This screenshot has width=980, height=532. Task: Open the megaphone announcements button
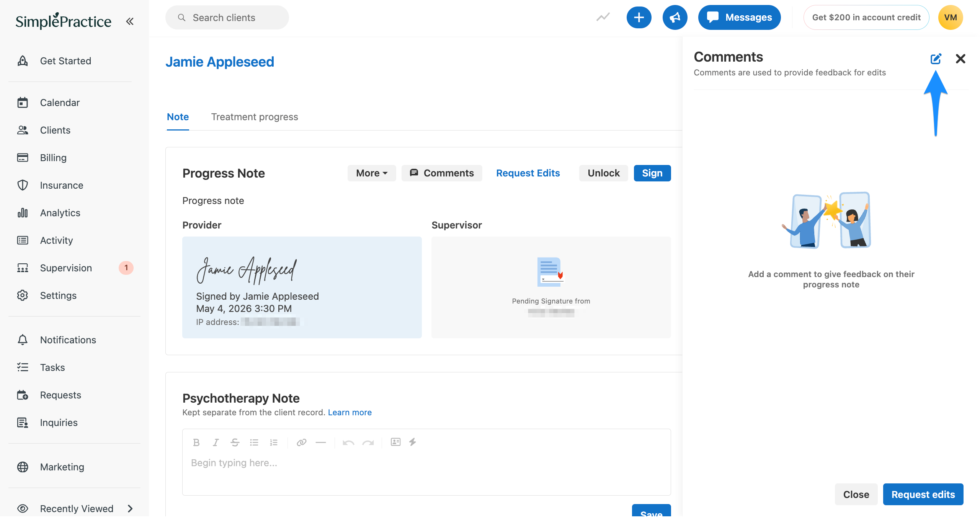pyautogui.click(x=675, y=17)
